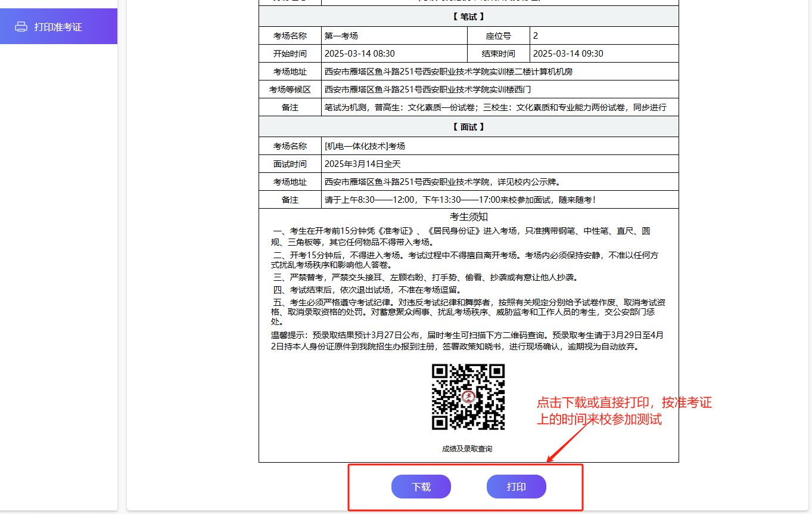The width and height of the screenshot is (812, 514).
Task: Select the 【笔试】 section header
Action: tap(468, 17)
